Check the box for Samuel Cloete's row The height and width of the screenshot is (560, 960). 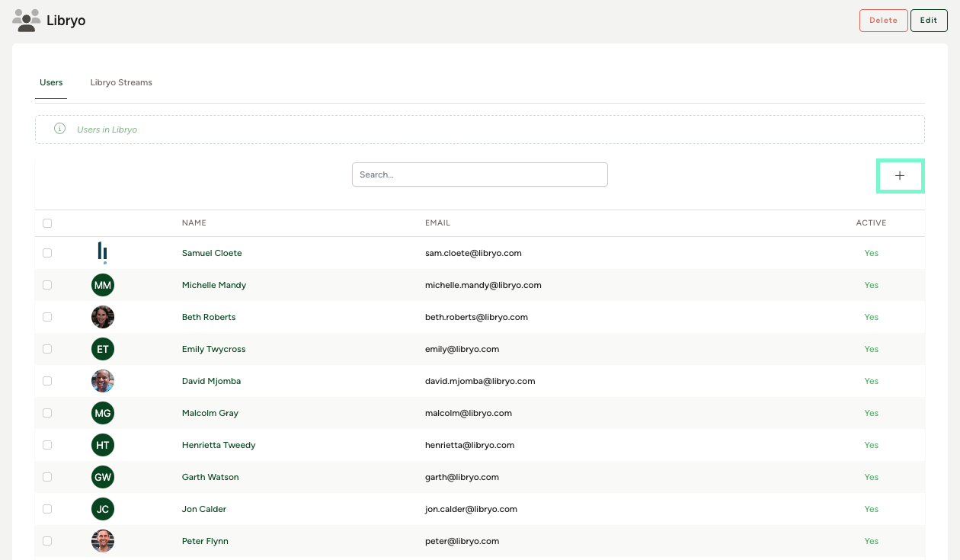(47, 253)
